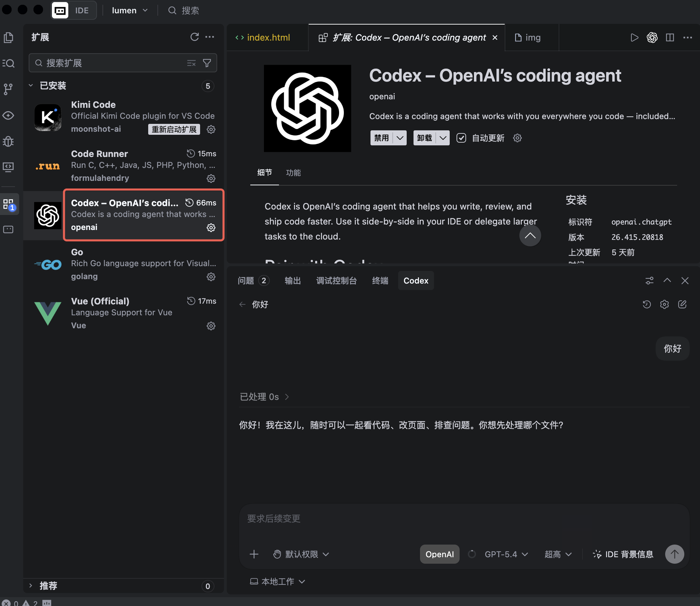The width and height of the screenshot is (700, 606).
Task: Toggle IDE 背景信息 context
Action: click(623, 554)
